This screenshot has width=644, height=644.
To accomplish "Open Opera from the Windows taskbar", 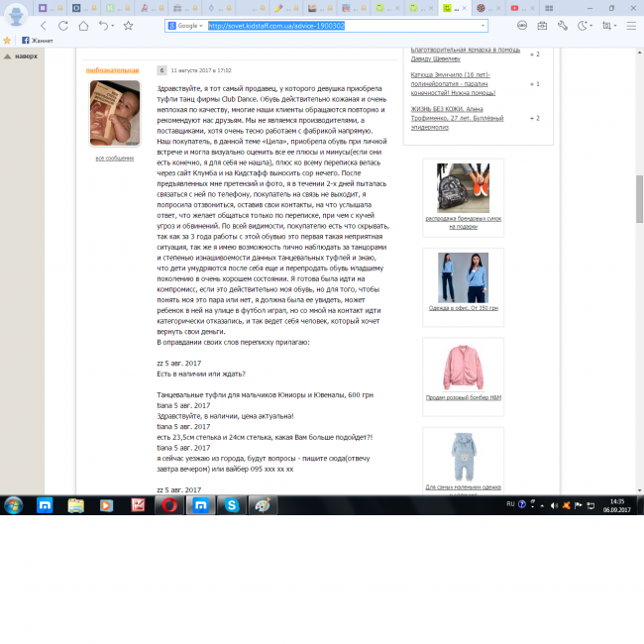I will coord(169,504).
